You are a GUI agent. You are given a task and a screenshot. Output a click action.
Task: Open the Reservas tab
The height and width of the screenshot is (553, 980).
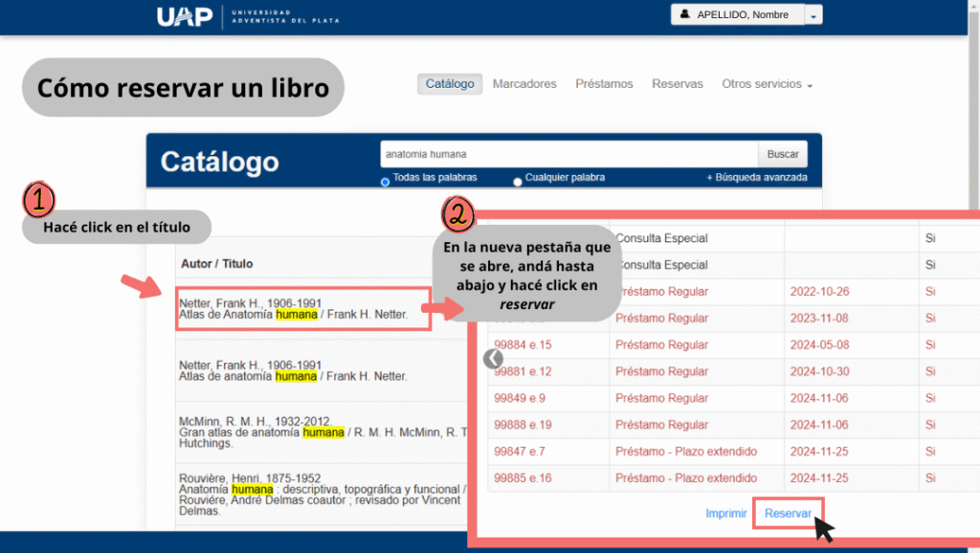(x=678, y=84)
